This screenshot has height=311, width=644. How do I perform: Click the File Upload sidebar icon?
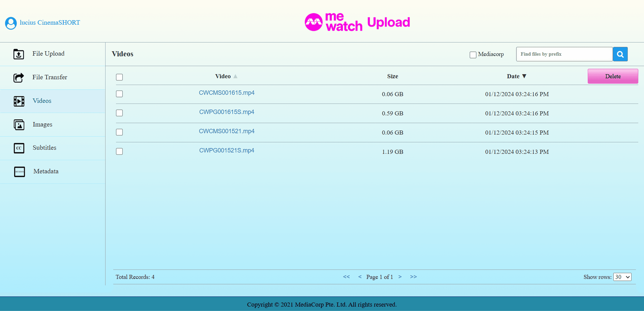pos(19,54)
